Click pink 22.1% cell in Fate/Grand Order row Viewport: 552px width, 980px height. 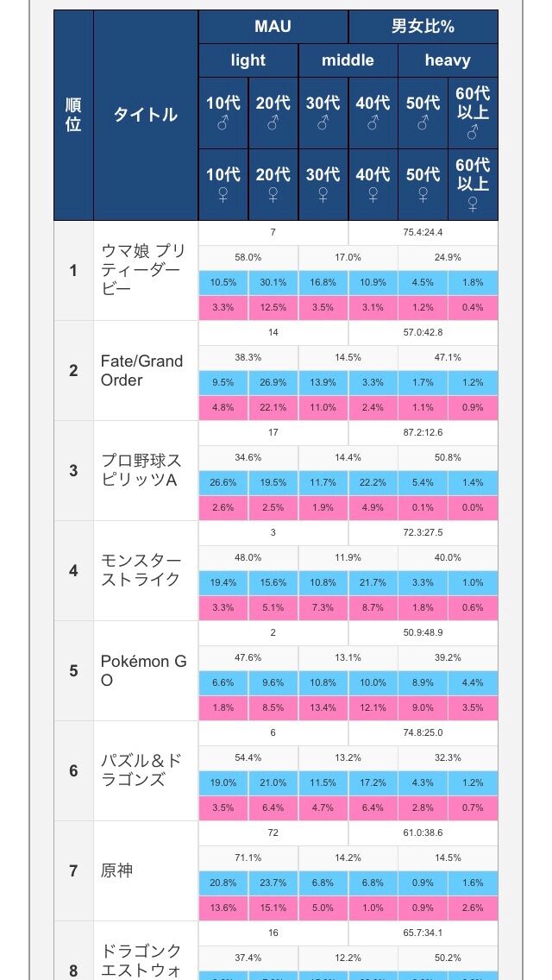pyautogui.click(x=273, y=407)
